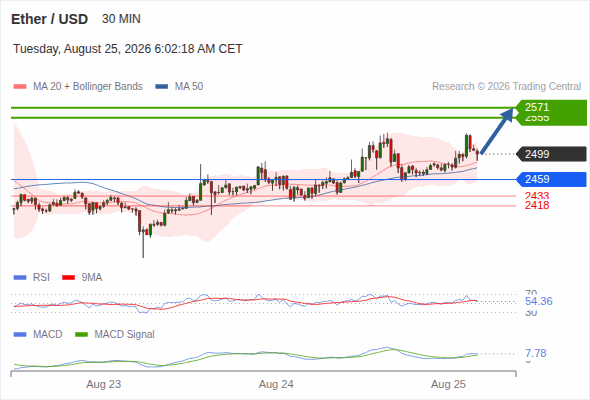
Task: Click the blue 2459 pivot price tag
Action: [x=551, y=179]
